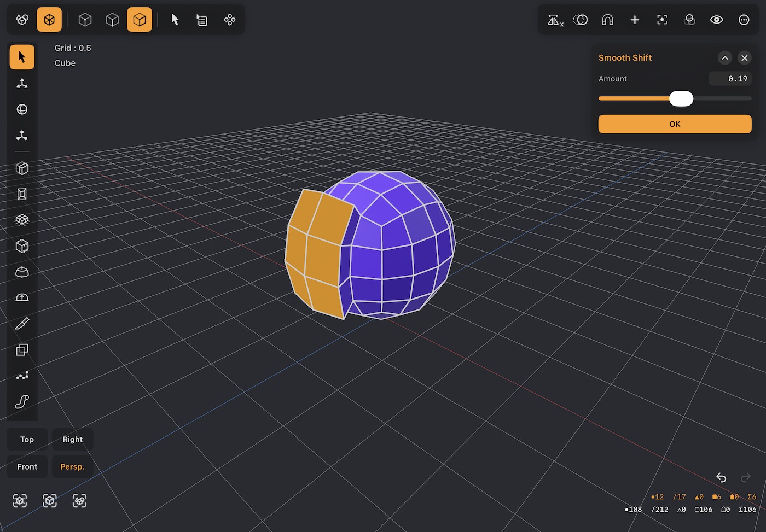Toggle the edit mode cube icon
The image size is (766, 532).
(x=49, y=20)
